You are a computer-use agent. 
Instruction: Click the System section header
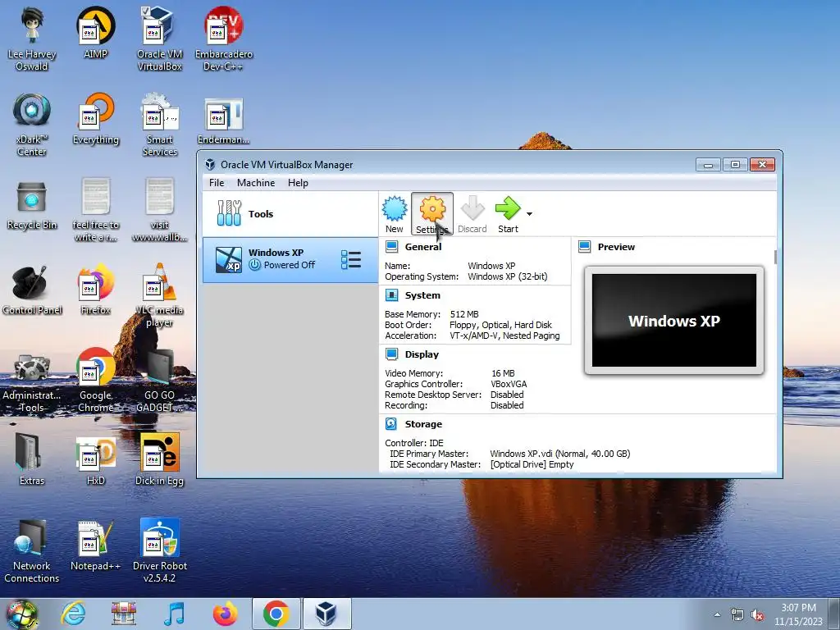pos(422,295)
